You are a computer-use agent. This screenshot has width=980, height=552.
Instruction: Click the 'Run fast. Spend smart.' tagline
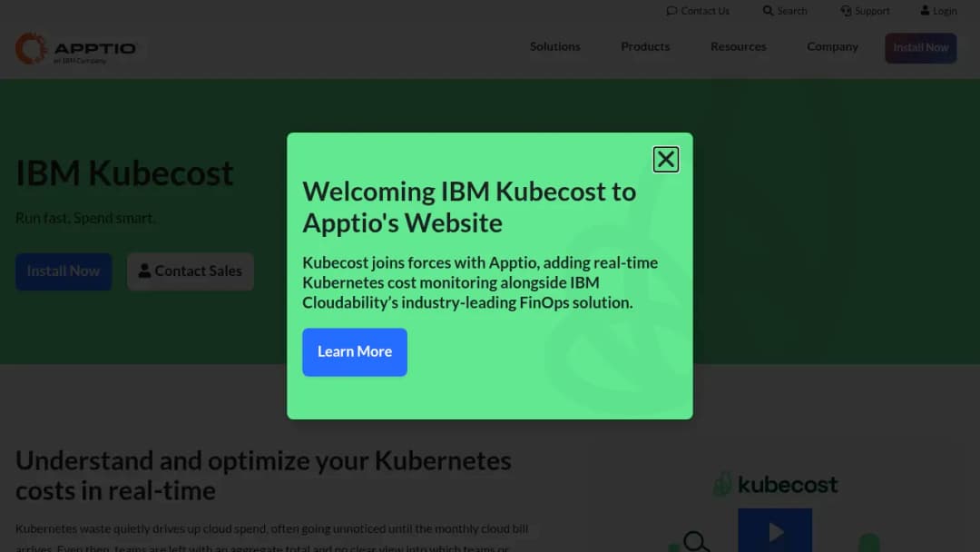[x=85, y=218]
